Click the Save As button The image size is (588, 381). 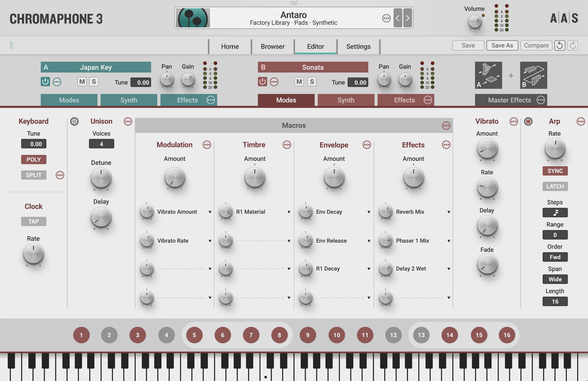coord(502,45)
